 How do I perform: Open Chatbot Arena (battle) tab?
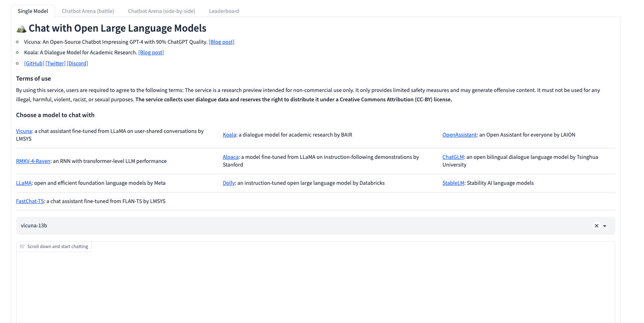pos(88,11)
